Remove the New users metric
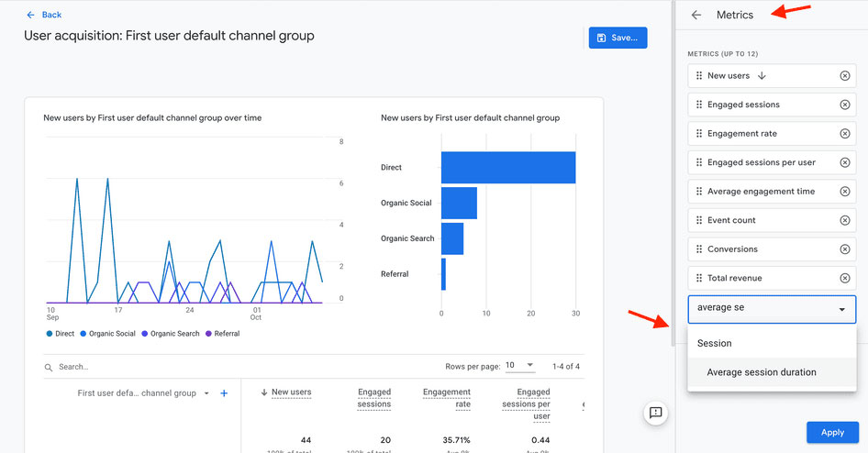This screenshot has width=868, height=453. pos(844,76)
